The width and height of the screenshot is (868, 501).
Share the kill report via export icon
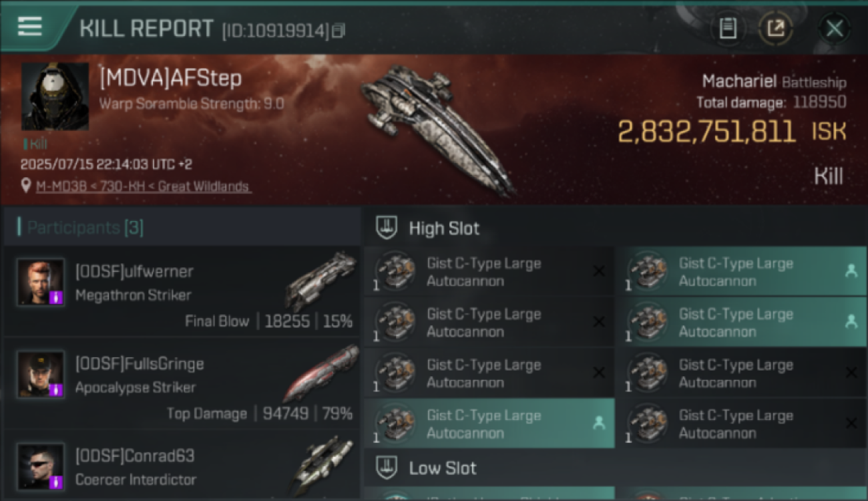[775, 28]
